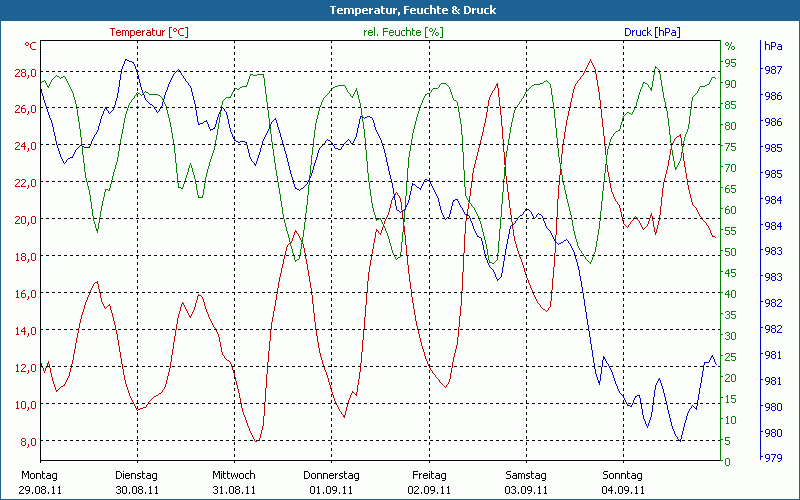Click the 'Sonntag' day label

(622, 476)
